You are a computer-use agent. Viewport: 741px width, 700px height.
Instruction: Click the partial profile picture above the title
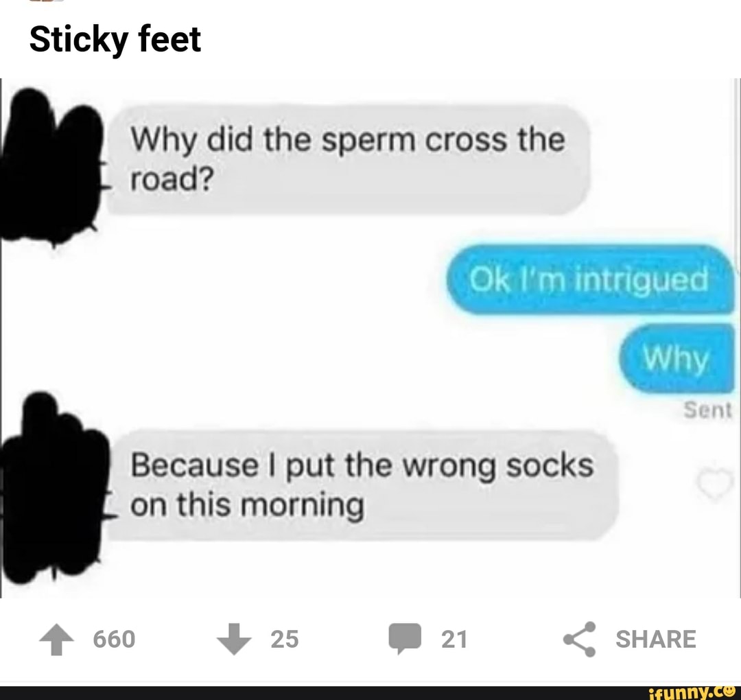coord(47,2)
